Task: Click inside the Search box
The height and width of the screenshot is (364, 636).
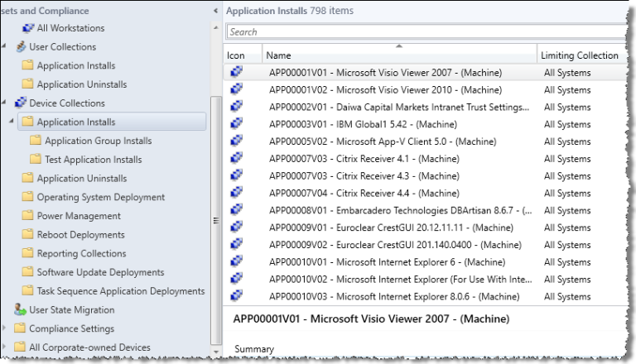Action: tap(422, 32)
